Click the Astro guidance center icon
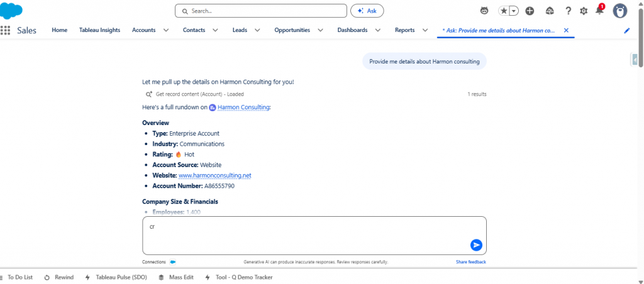Viewport: 644px width, 284px height. click(x=484, y=11)
